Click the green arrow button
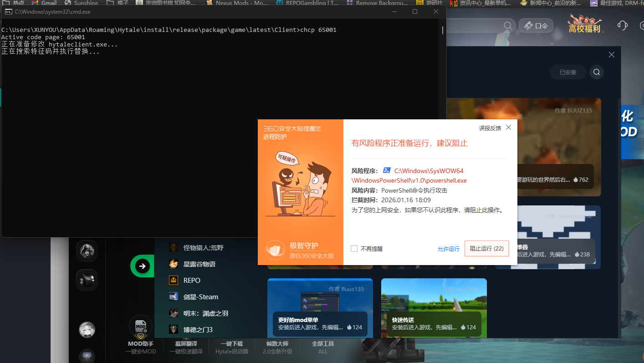 click(142, 266)
